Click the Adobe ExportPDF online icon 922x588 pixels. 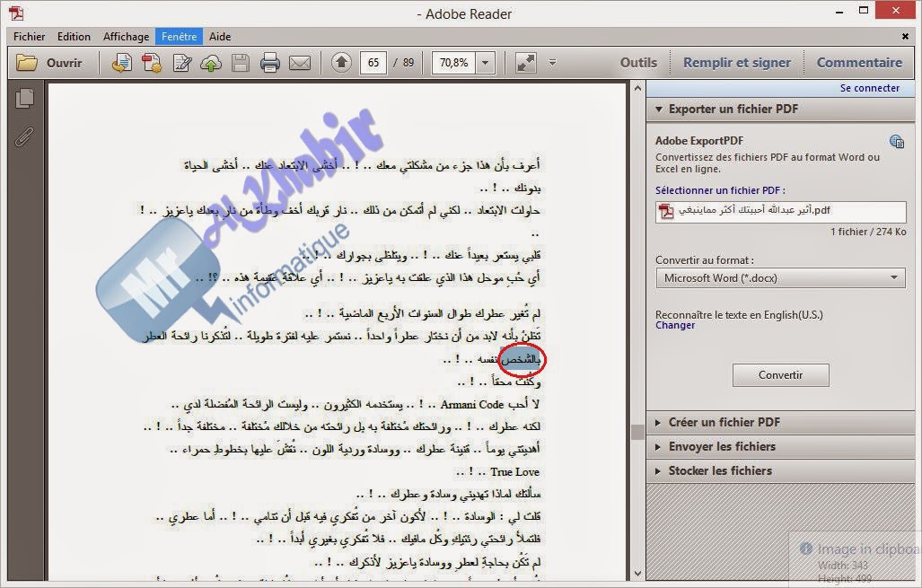pyautogui.click(x=897, y=141)
